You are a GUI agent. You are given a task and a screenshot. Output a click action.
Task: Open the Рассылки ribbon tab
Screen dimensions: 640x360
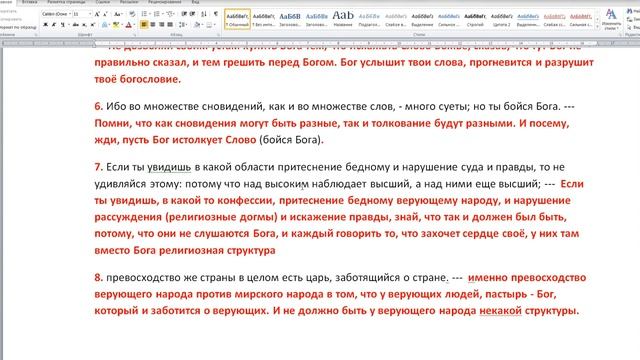129,2
